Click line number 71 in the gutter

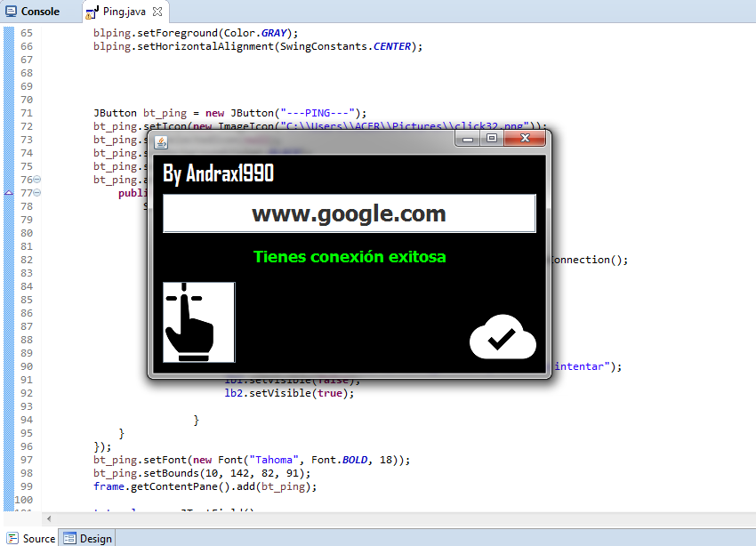tap(27, 113)
